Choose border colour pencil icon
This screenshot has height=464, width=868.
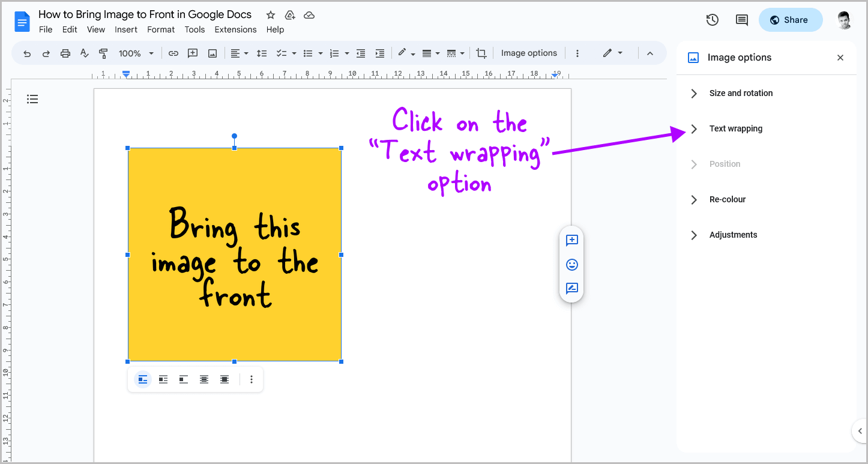[406, 53]
